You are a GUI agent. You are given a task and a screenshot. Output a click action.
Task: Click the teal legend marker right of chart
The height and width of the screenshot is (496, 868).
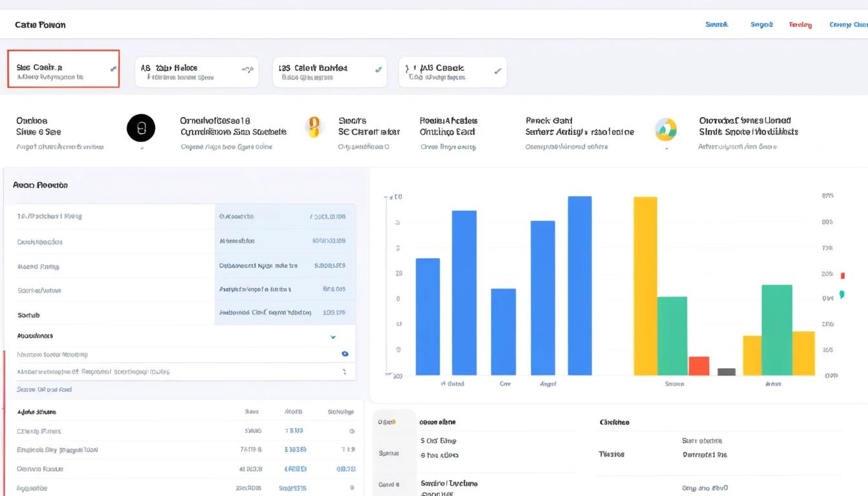coord(842,294)
